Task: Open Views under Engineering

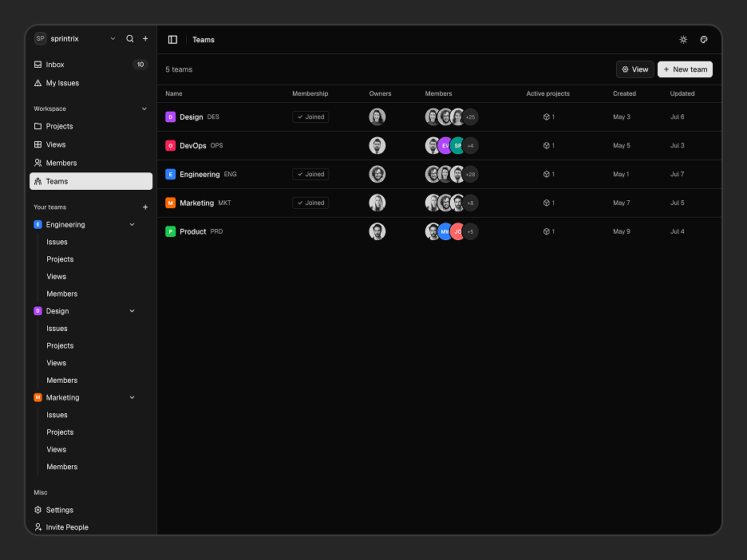Action: [56, 276]
